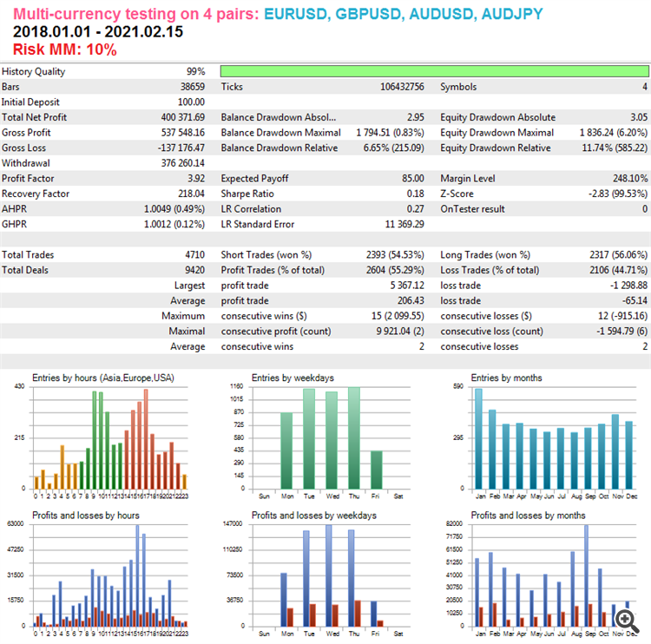Select largest loss trade value '-1 298.88'
Screen dimensions: 651x644
[x=628, y=286]
